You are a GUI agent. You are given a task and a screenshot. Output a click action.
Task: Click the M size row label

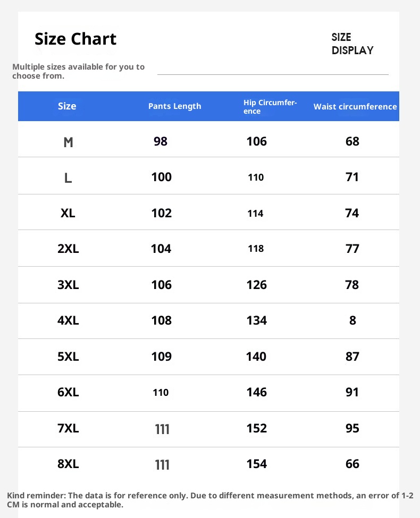(68, 142)
